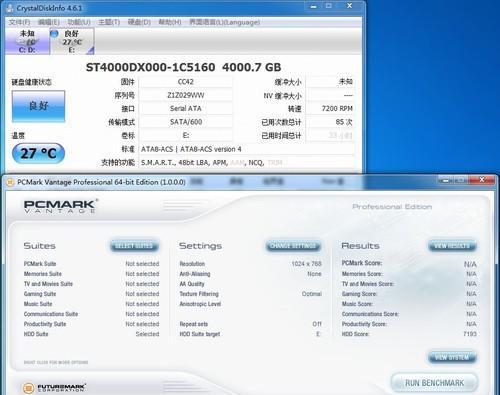500x395 pixels.
Task: Click the S.M.A.R.T. supported features field
Action: point(247,163)
